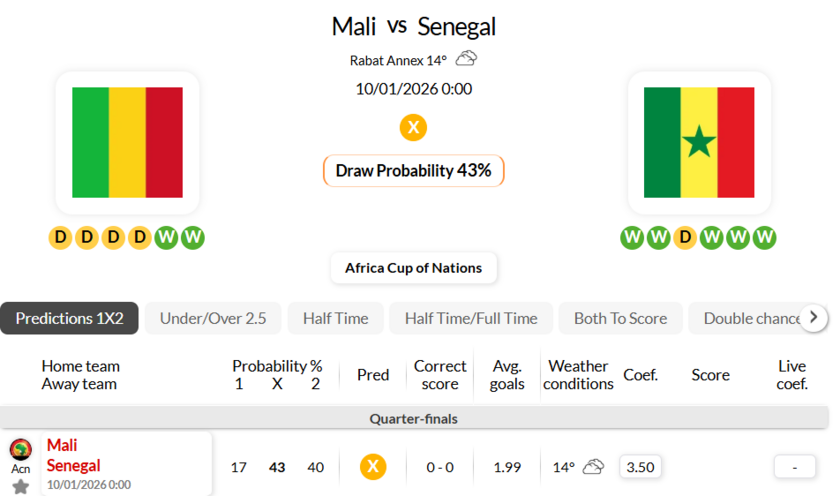Screen dimensions: 840x496
Task: Click the Mali flag image
Action: 127,142
